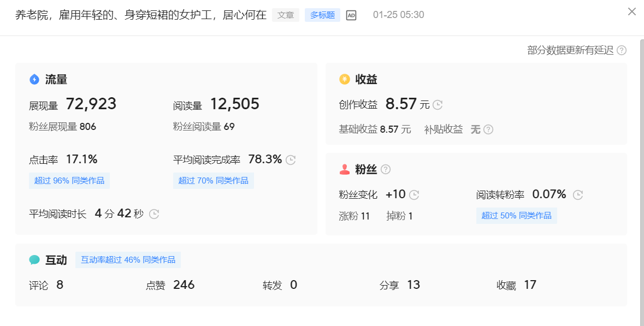The width and height of the screenshot is (644, 326).
Task: Click the yellow 收益 coin icon
Action: pos(344,79)
